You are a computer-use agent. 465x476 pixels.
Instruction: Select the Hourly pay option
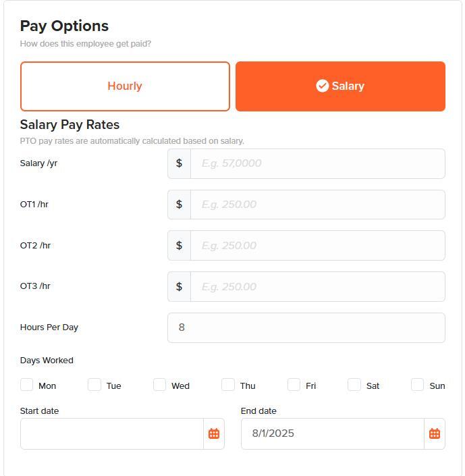125,86
